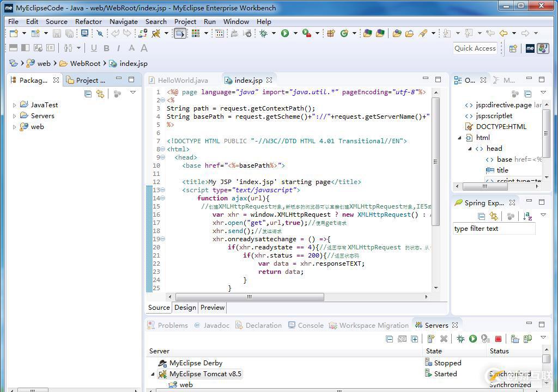
Task: Click Debug server bug icon in Servers view
Action: coord(460,339)
